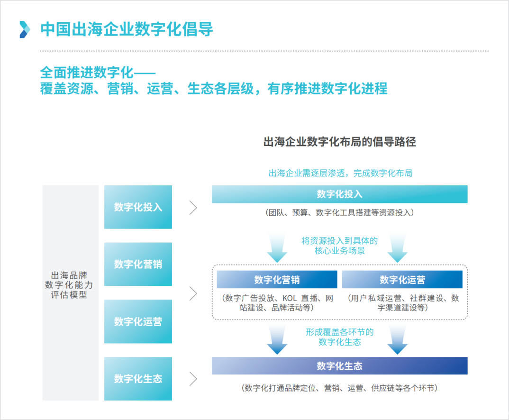Viewport: 509px width, 420px height.
Task: Select the square 数字化运营 tile in the left column
Action: (138, 321)
